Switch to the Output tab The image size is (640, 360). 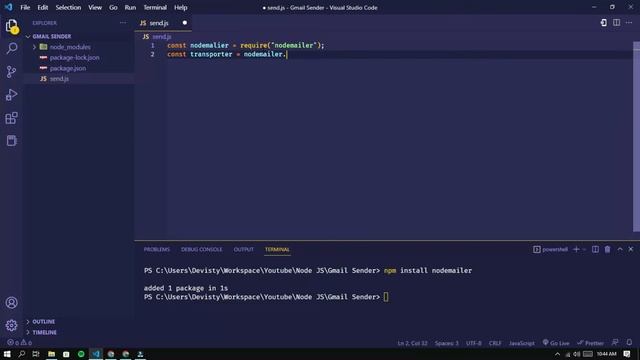[244, 249]
